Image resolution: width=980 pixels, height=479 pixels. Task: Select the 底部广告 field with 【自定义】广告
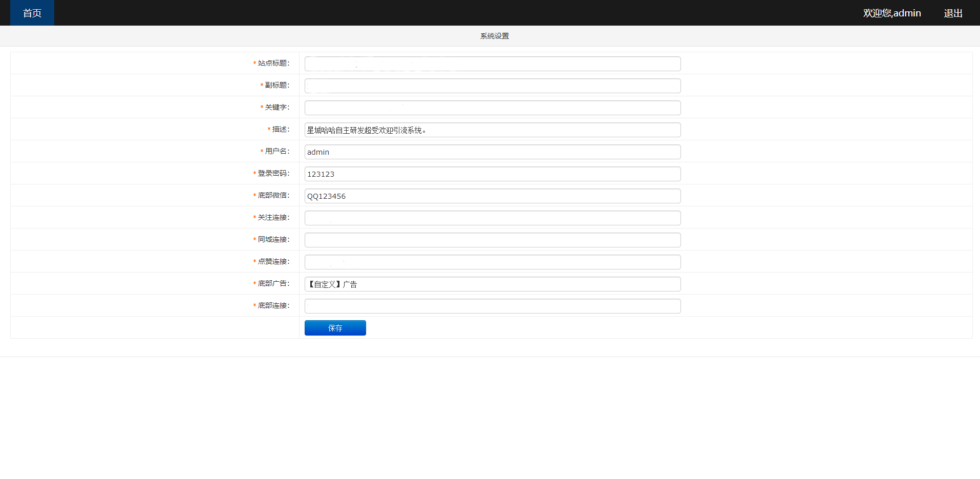pyautogui.click(x=492, y=284)
